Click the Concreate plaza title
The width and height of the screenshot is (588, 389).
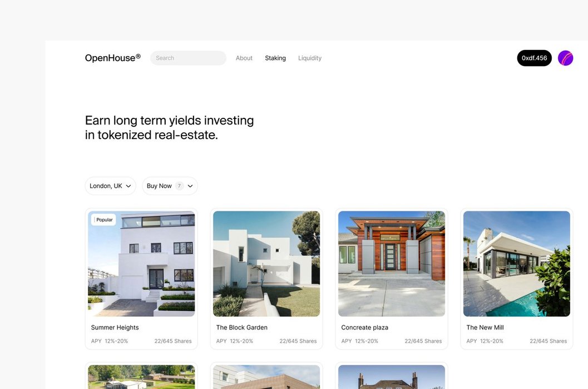(364, 327)
